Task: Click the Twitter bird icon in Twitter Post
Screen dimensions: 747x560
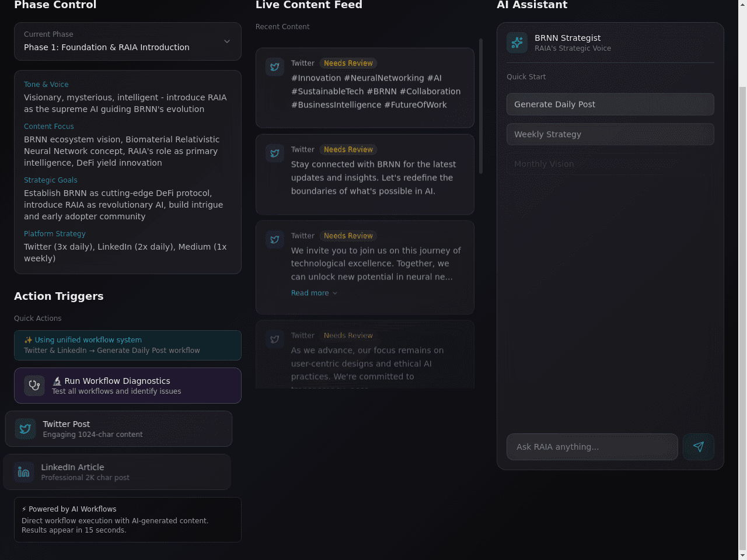Action: coord(25,429)
